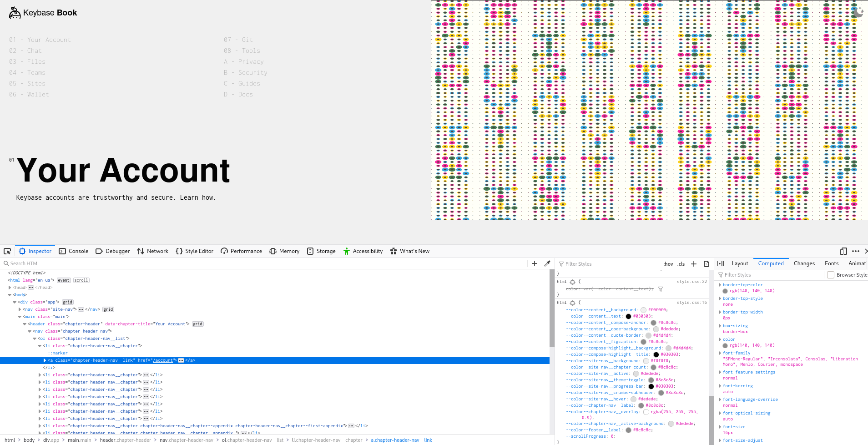The image size is (868, 445).
Task: Add a new CSS rule icon
Action: point(694,264)
